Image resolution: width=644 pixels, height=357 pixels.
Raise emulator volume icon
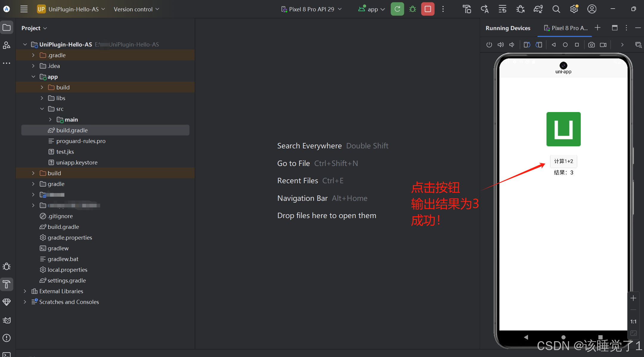click(x=501, y=45)
